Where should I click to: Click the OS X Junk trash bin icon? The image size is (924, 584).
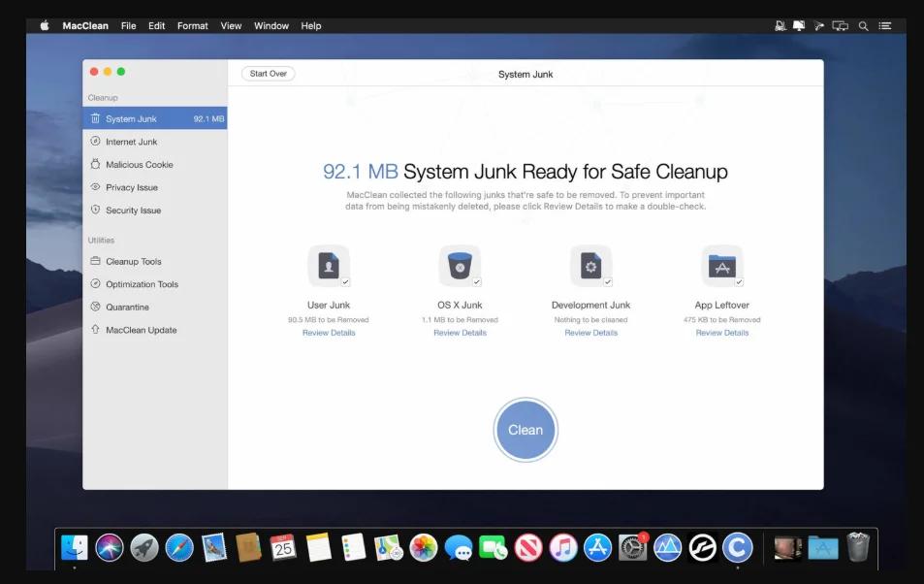click(460, 266)
